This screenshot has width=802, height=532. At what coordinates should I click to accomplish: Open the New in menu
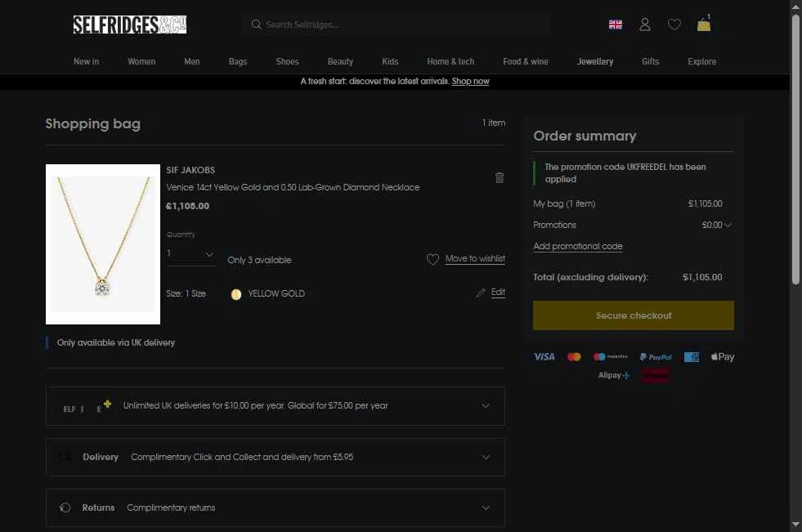(x=86, y=61)
